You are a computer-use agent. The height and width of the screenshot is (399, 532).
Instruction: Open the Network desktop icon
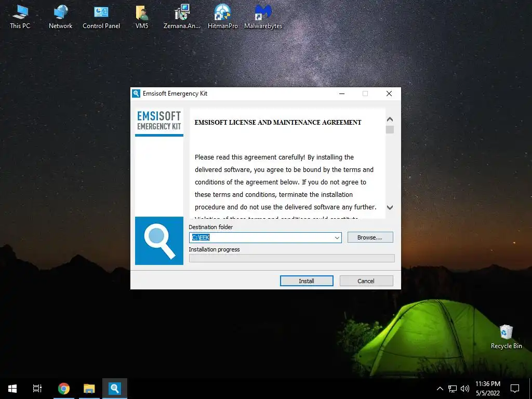(x=60, y=17)
